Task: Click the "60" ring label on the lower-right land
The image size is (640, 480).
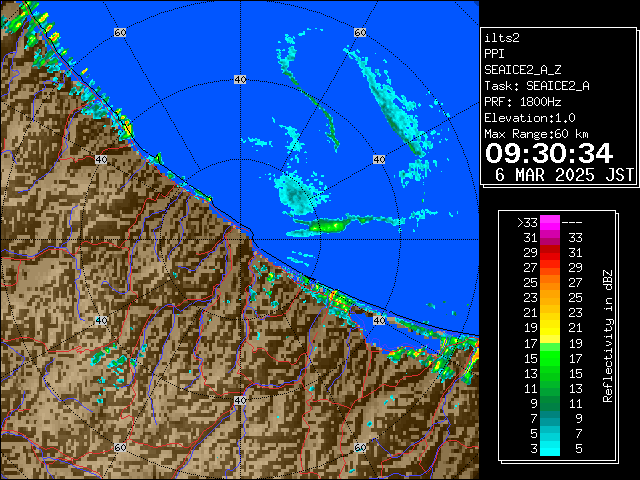Action: coord(360,447)
